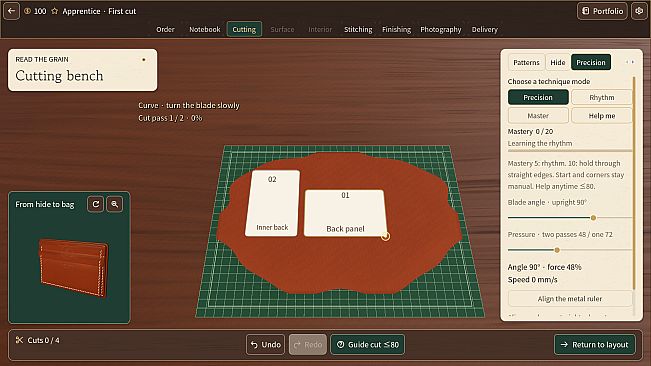
Task: Open the Portfolio panel
Action: [x=602, y=11]
